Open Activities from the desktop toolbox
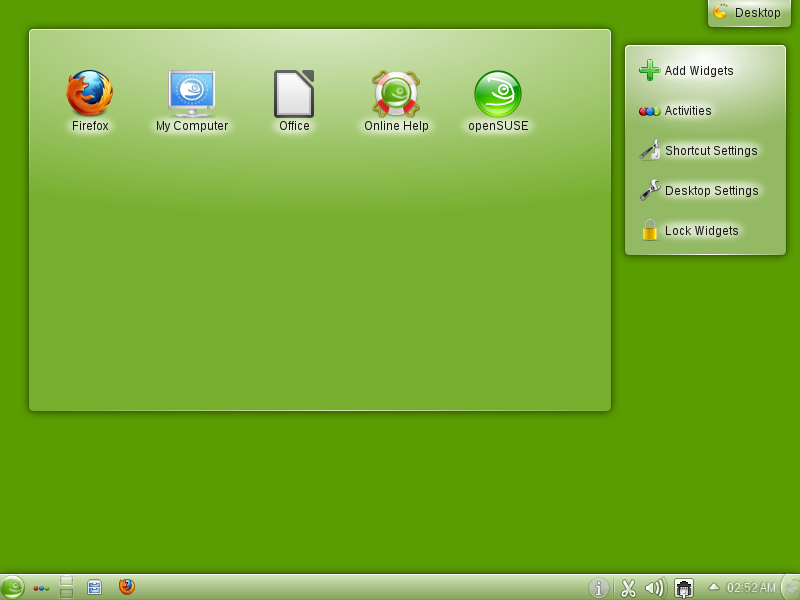800x600 pixels. click(675, 111)
